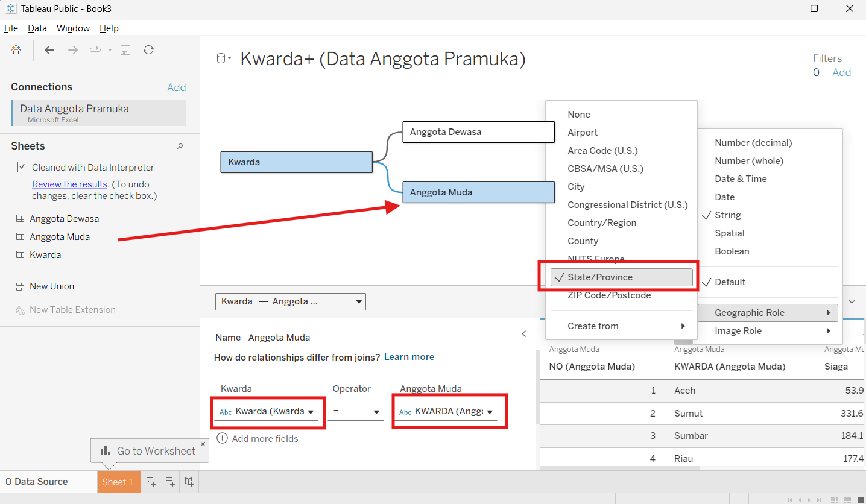Click Add link next to Connections
This screenshot has height=504, width=866.
tap(177, 87)
